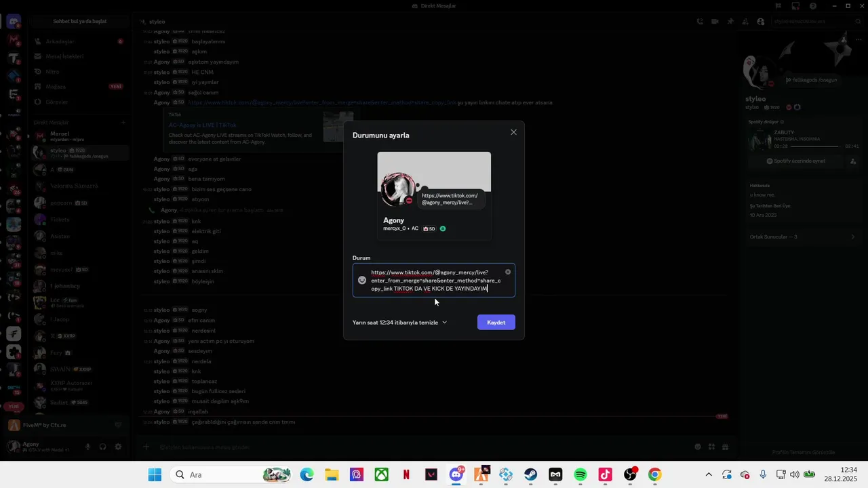The width and height of the screenshot is (868, 488).
Task: Mute the microphone in user panel
Action: (x=87, y=447)
